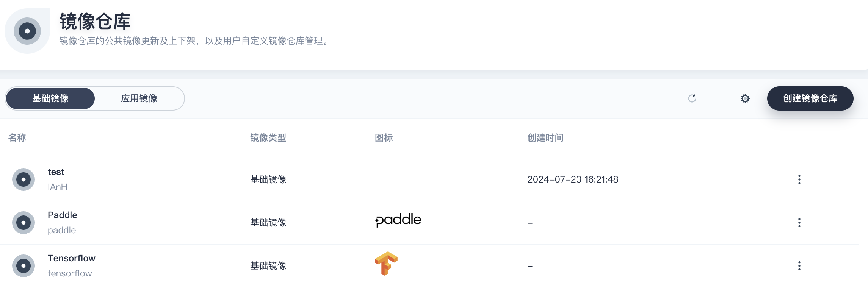Image resolution: width=868 pixels, height=284 pixels.
Task: Open the more-actions menu for Paddle
Action: tap(799, 223)
